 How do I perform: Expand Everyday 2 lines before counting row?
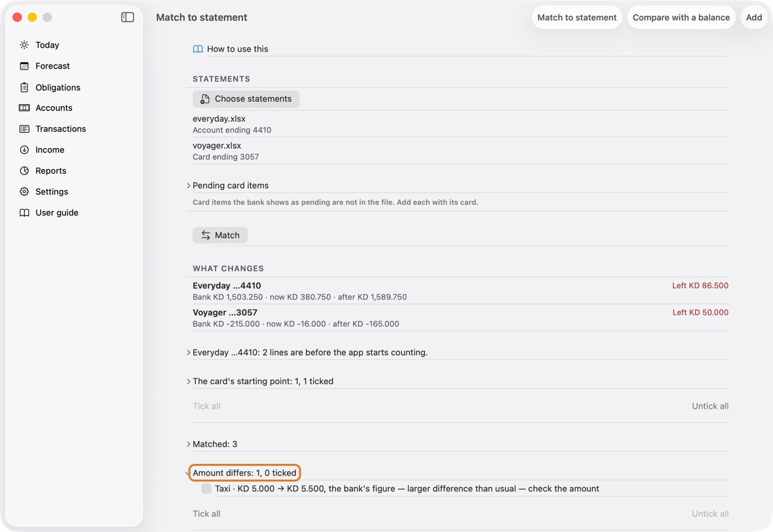(x=188, y=352)
